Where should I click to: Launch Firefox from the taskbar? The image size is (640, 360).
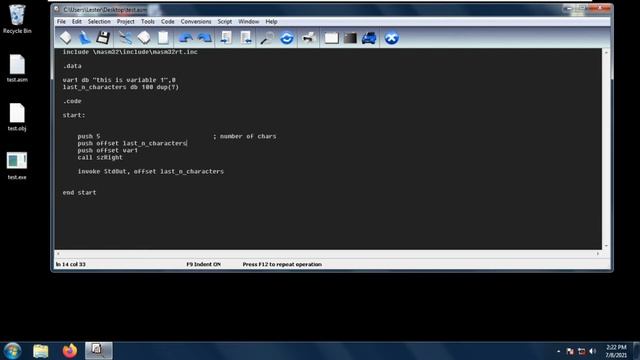click(70, 351)
